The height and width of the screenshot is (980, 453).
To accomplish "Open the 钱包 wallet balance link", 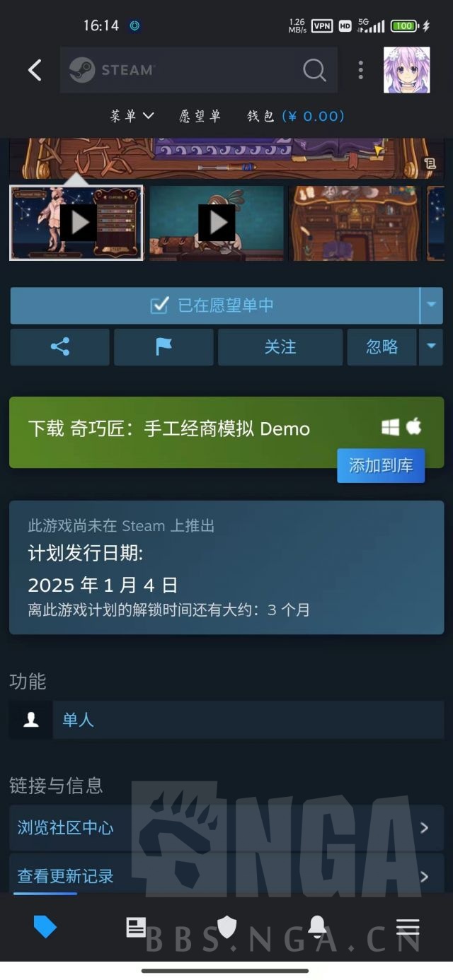I will [x=295, y=116].
